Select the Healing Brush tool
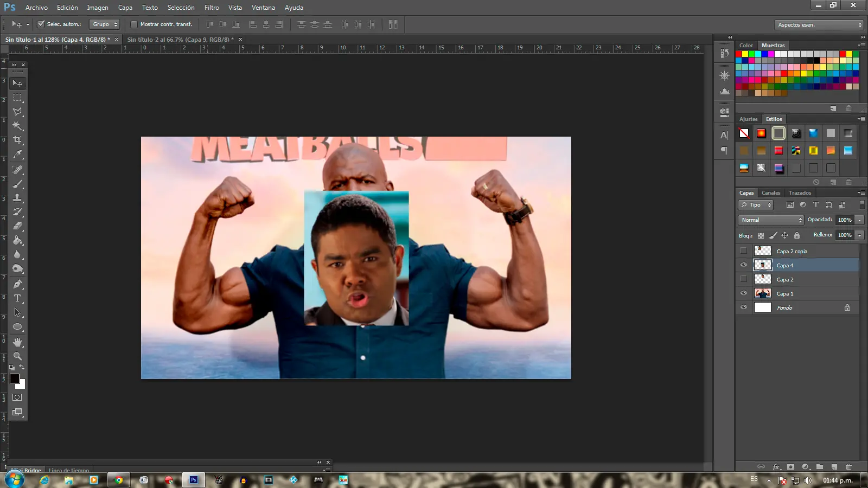This screenshot has width=868, height=488. click(17, 170)
